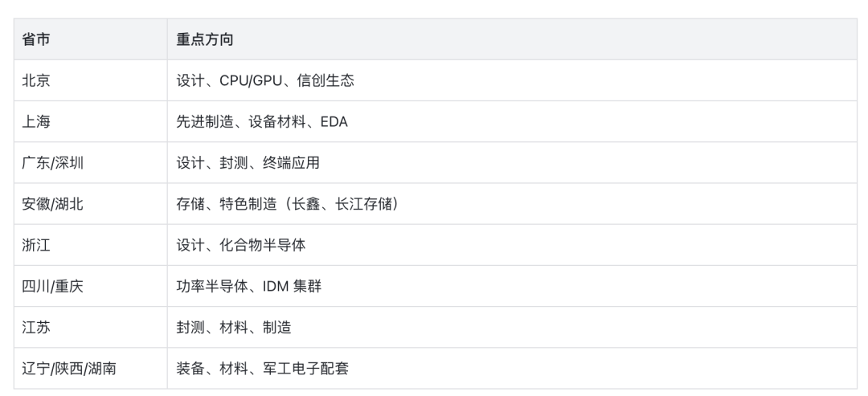Select the 广东/深圳 cell

point(90,162)
